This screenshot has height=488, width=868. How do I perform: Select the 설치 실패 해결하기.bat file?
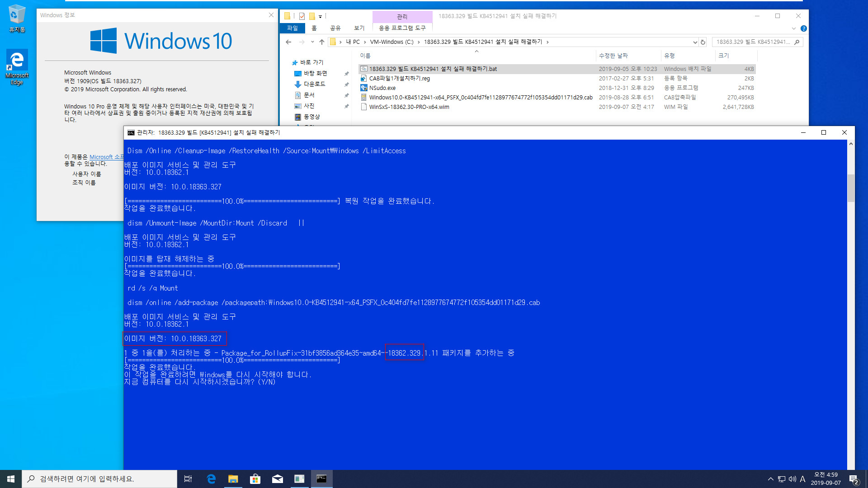[433, 69]
